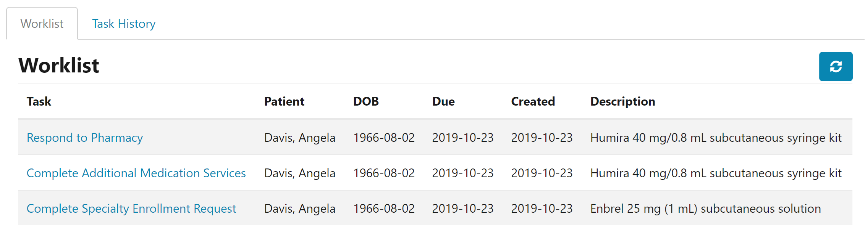Click Due date in Specialty Enrollment Request row
868x239 pixels.
(x=462, y=209)
